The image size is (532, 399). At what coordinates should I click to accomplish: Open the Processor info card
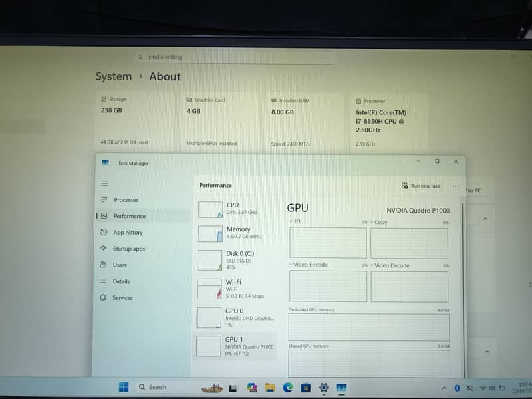[x=389, y=123]
